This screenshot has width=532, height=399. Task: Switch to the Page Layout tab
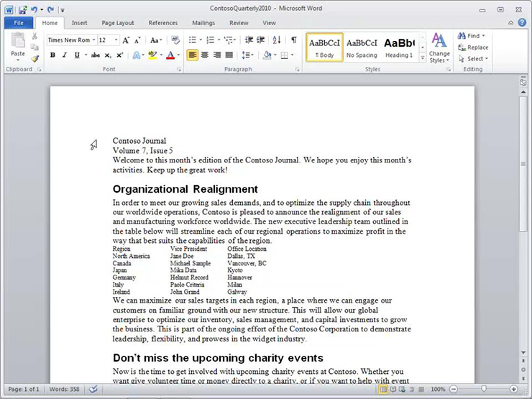(118, 23)
